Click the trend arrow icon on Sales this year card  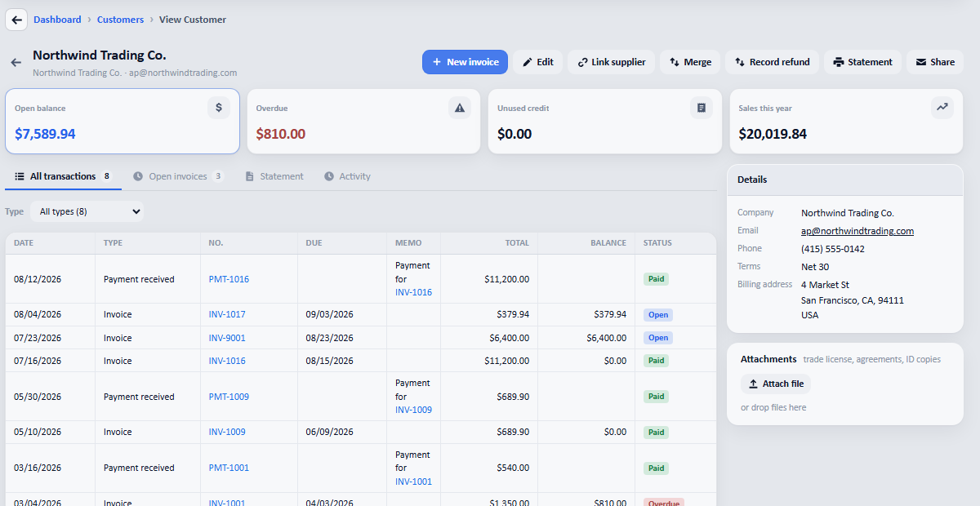point(942,108)
